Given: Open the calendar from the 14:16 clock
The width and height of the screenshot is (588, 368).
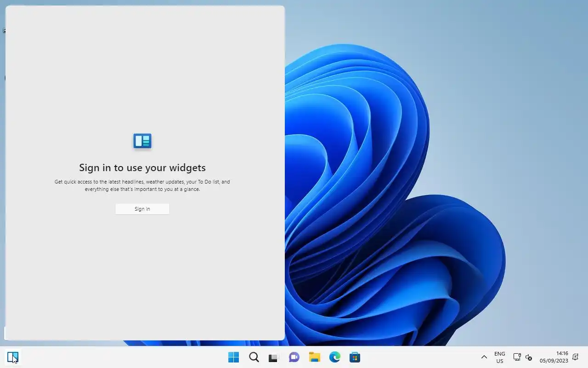Looking at the screenshot, I should coord(554,357).
